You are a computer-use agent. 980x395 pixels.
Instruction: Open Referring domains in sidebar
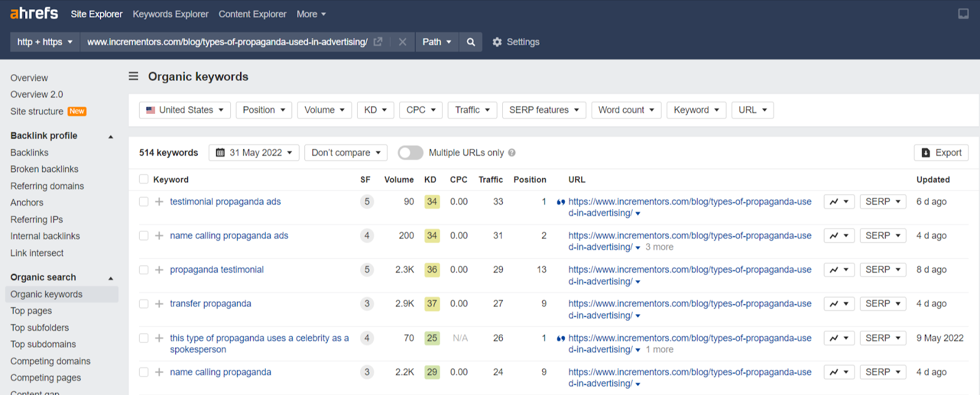point(47,186)
